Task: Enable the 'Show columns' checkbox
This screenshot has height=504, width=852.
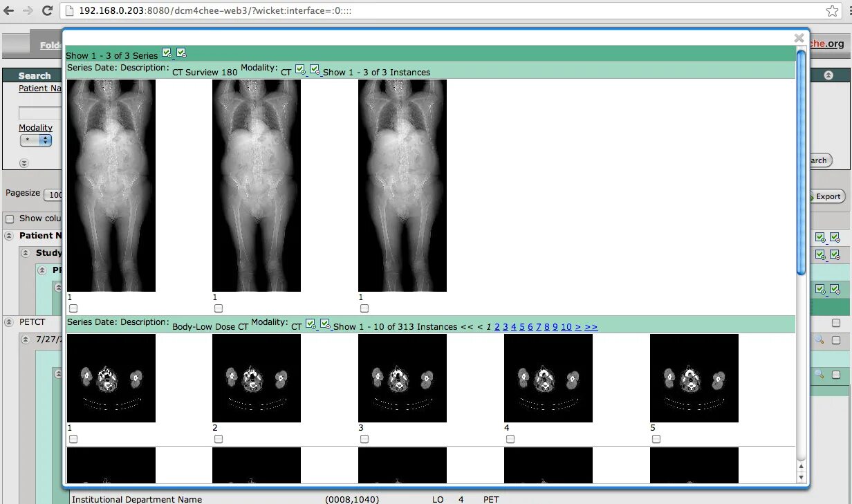Action: tap(10, 218)
